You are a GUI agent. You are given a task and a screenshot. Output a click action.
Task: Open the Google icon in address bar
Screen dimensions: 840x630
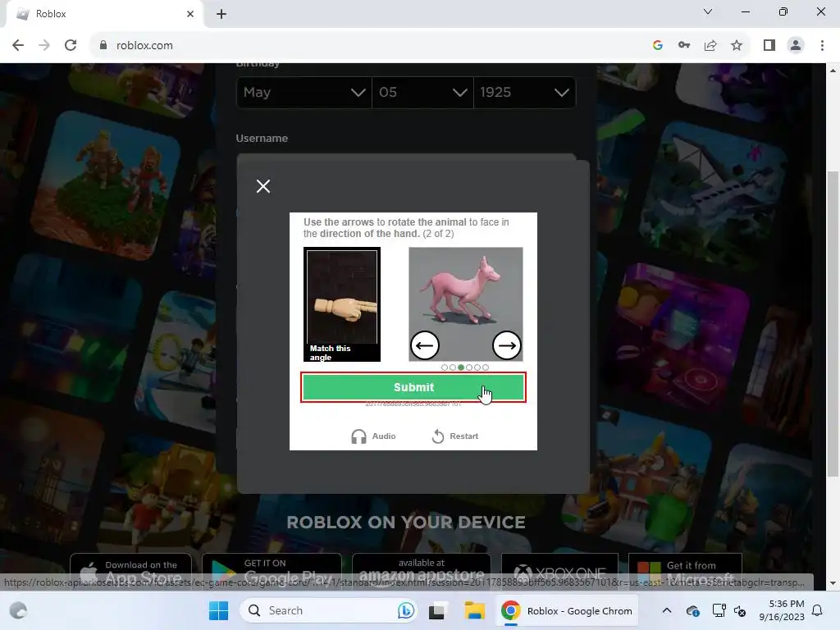point(658,46)
